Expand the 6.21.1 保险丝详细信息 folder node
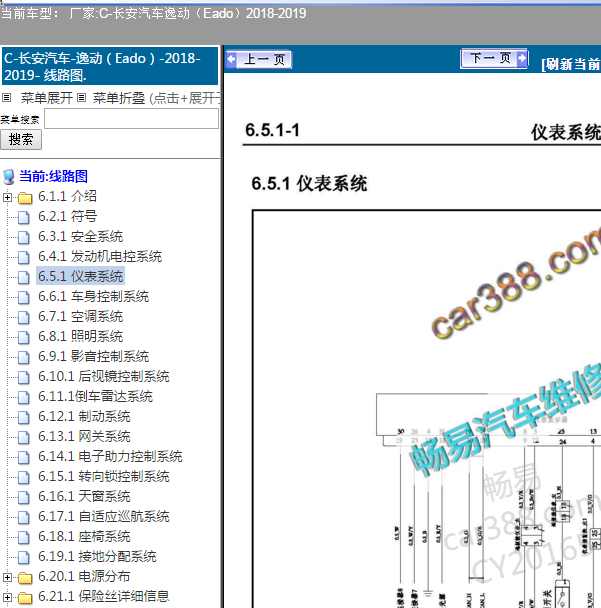Viewport: 601px width, 608px height. pos(7,598)
